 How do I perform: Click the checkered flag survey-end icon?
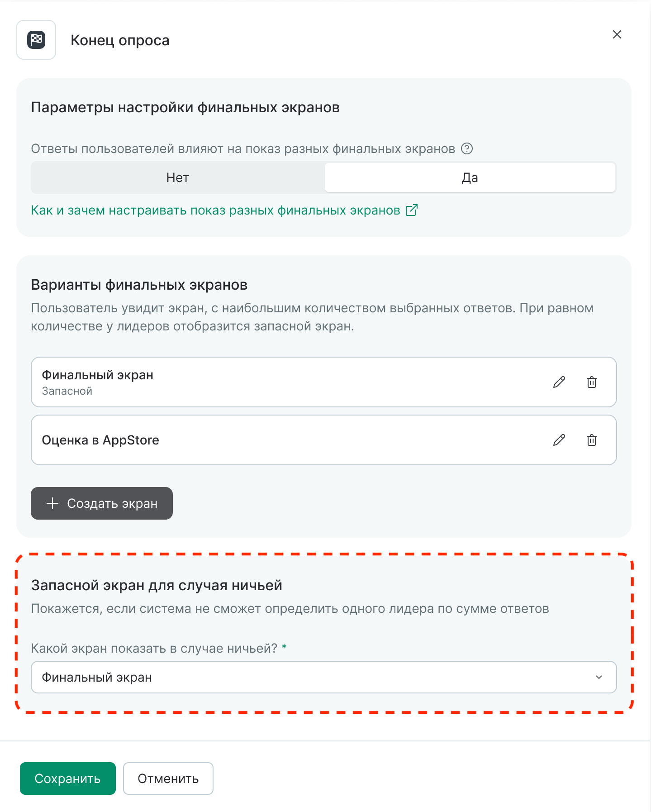[x=36, y=40]
